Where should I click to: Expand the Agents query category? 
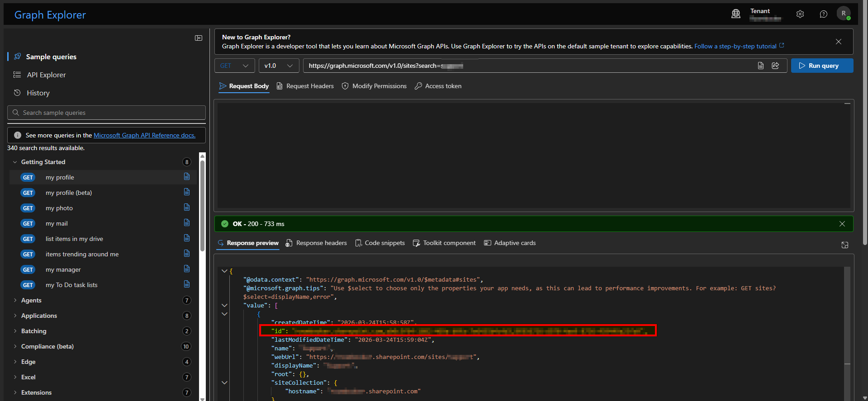pyautogui.click(x=31, y=300)
